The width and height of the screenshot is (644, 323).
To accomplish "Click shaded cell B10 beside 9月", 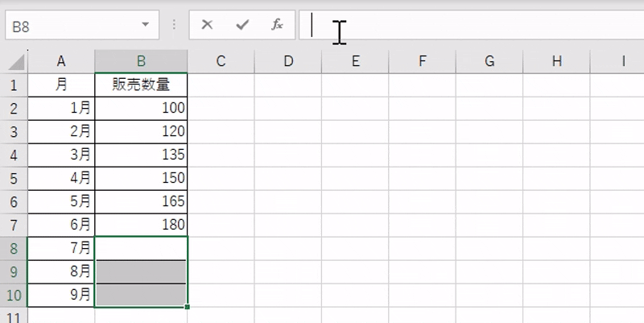I will click(141, 296).
